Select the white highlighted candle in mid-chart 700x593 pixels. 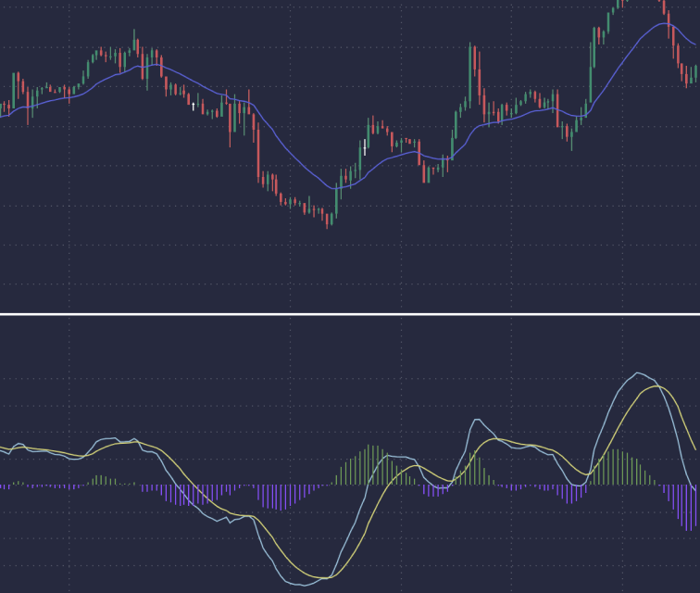365,146
